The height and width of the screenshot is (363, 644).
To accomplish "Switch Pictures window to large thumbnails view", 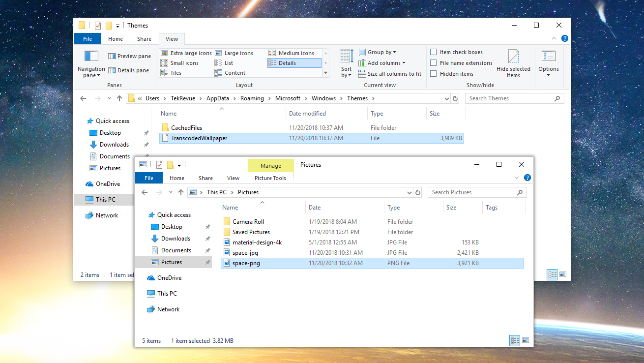I will [x=525, y=340].
